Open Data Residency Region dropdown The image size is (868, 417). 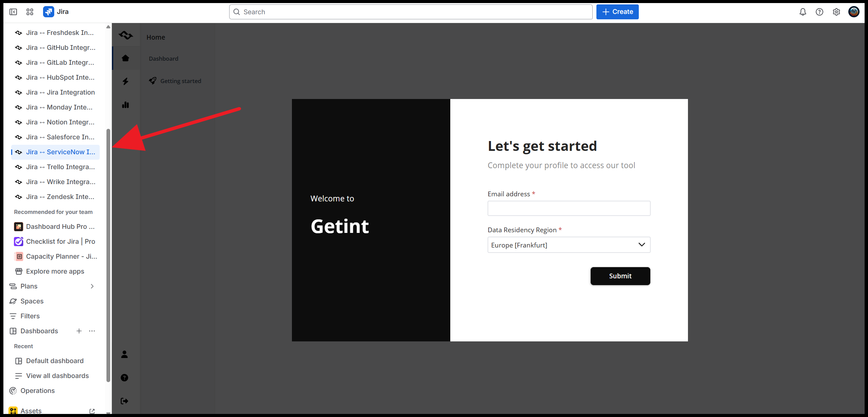[x=569, y=245]
